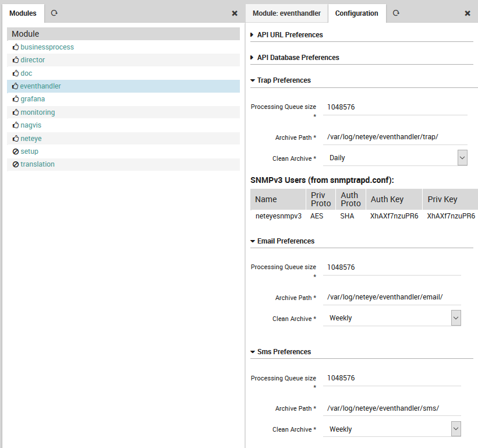Click Trap Archive Path field
Viewport: 478px width, 448px height.
click(395, 137)
